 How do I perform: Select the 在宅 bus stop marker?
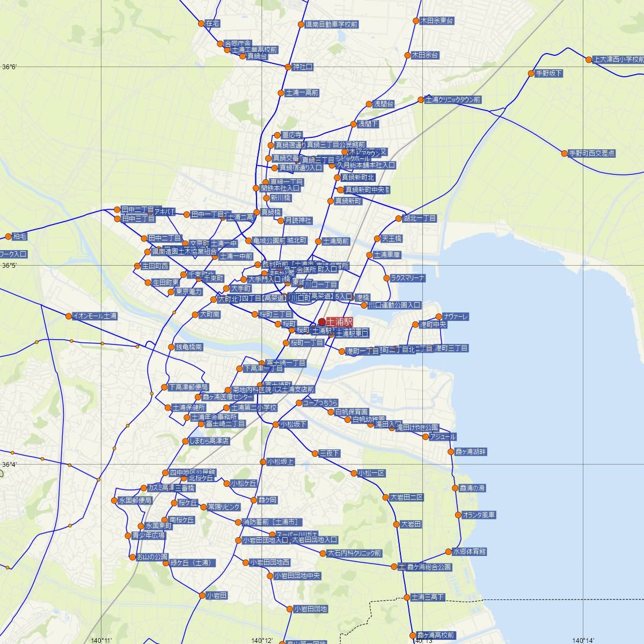click(x=202, y=24)
